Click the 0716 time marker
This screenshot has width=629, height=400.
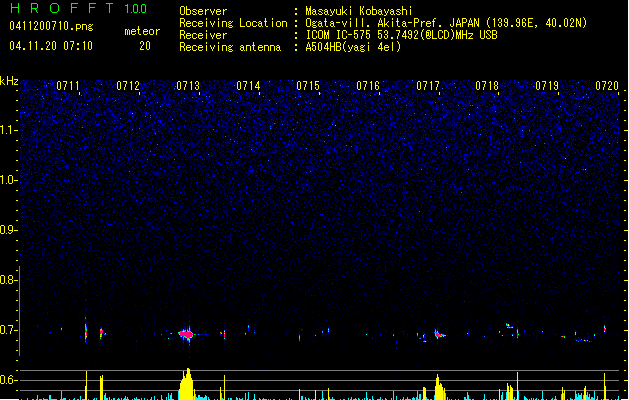[368, 86]
